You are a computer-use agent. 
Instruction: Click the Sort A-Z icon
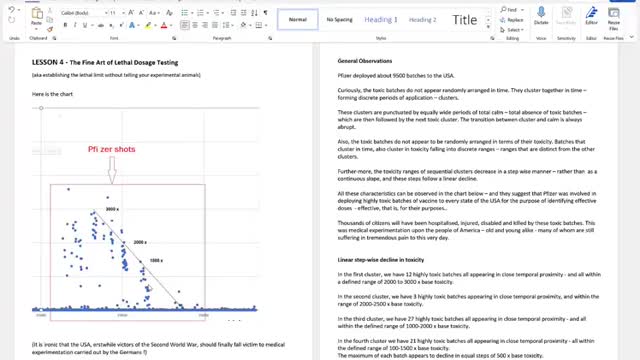click(x=254, y=13)
